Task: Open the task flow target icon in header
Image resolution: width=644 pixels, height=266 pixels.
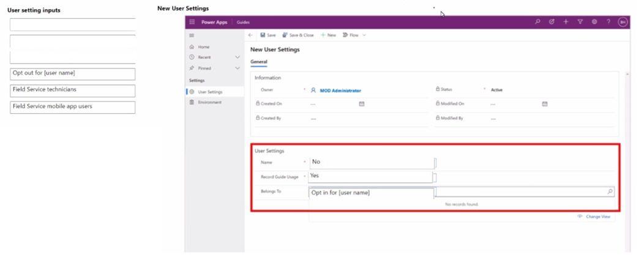Action: point(552,22)
